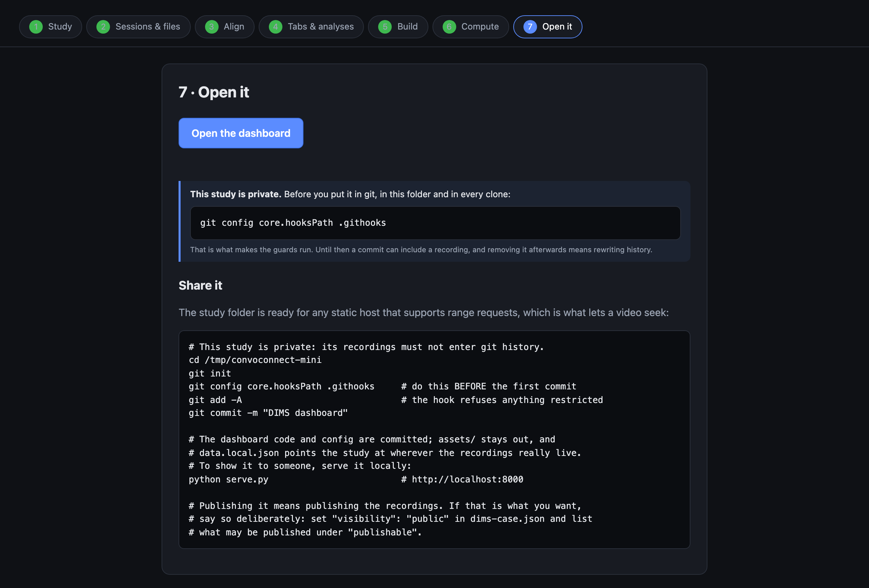Select the Tabs & analyses step

pyautogui.click(x=311, y=26)
